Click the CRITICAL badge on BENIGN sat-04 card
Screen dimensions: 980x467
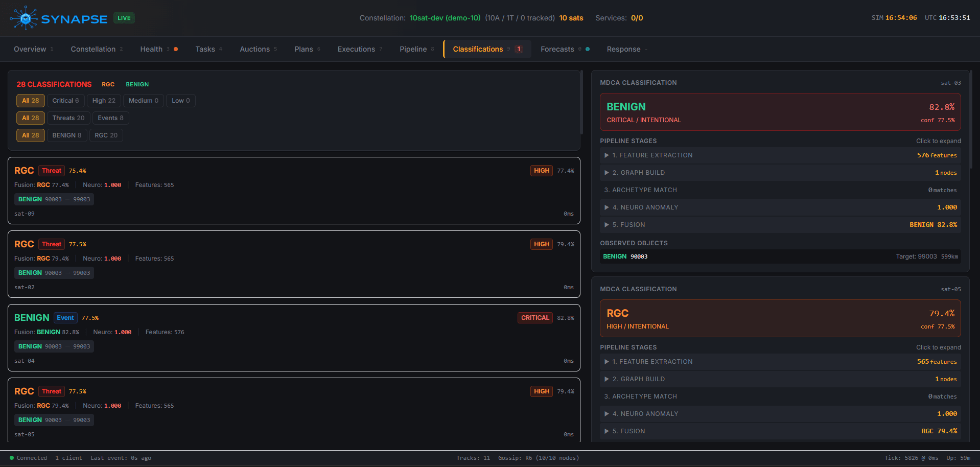tap(534, 318)
